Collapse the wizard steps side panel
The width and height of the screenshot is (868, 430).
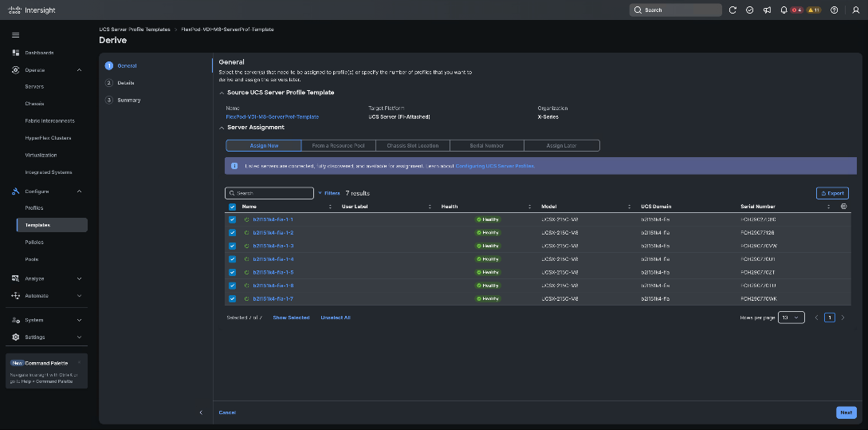pyautogui.click(x=201, y=412)
